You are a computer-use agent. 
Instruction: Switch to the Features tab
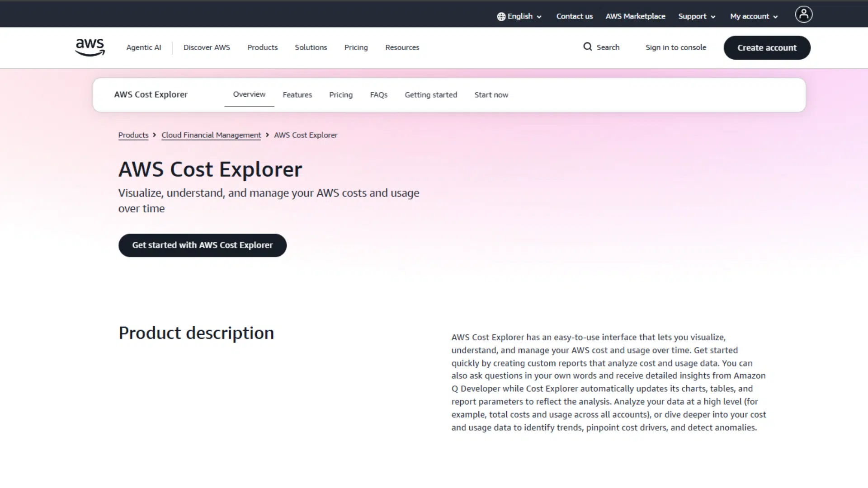(297, 95)
